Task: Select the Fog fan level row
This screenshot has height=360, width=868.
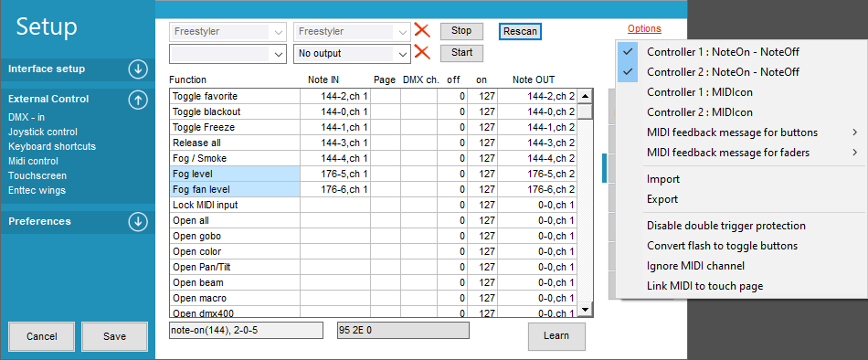Action: [x=373, y=189]
